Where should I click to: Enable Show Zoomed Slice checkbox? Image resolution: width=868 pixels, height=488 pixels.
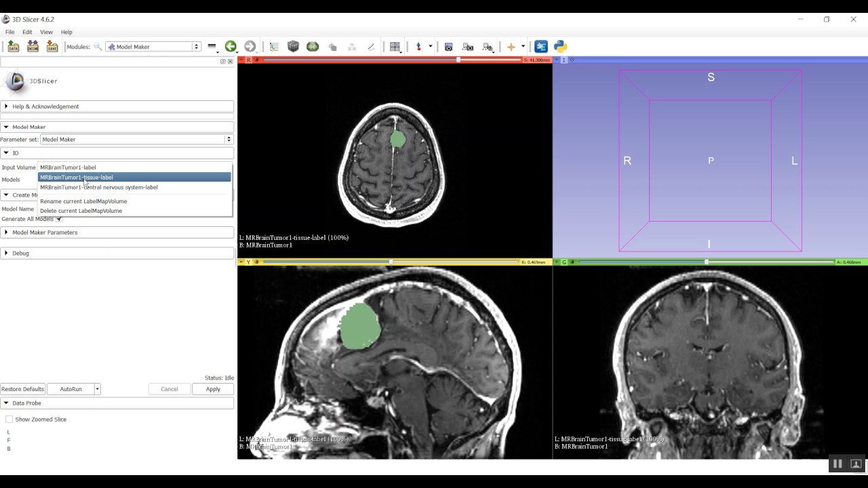9,420
